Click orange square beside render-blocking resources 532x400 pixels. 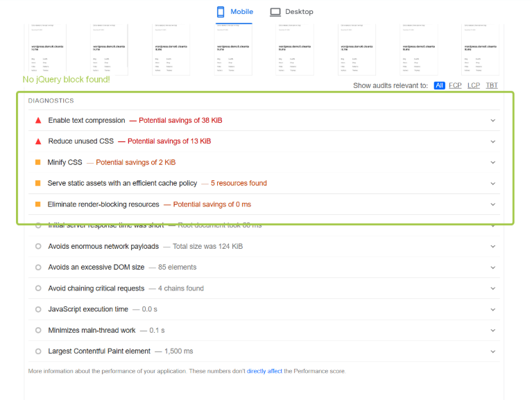(x=38, y=205)
